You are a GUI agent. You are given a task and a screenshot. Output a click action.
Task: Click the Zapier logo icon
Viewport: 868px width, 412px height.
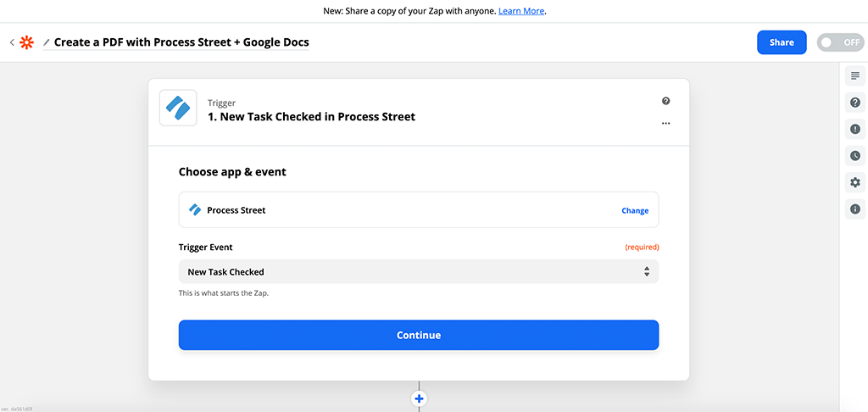[27, 42]
